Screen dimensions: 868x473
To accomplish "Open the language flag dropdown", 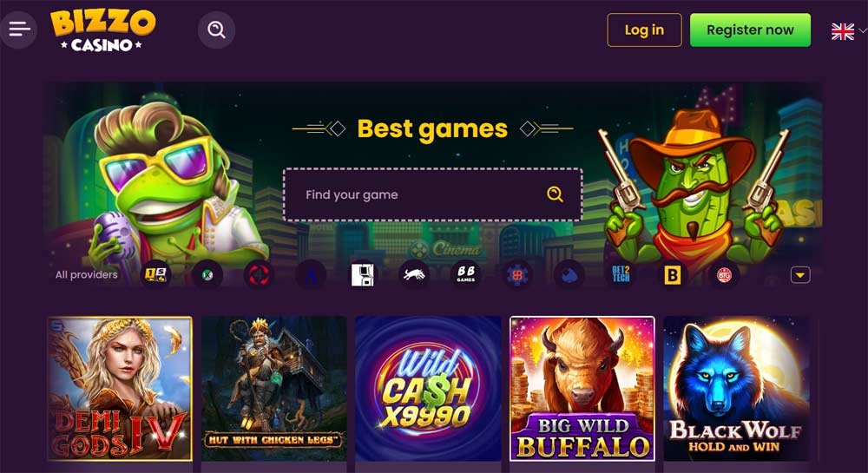I will click(x=848, y=31).
